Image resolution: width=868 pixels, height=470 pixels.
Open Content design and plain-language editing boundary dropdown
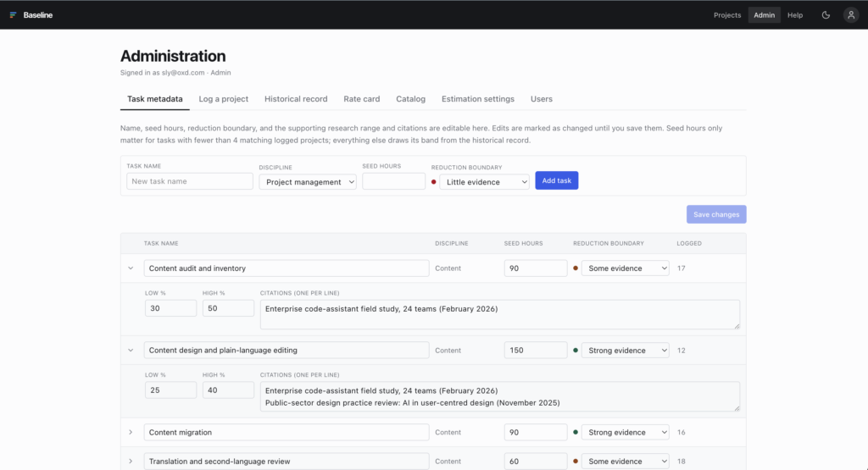(625, 350)
